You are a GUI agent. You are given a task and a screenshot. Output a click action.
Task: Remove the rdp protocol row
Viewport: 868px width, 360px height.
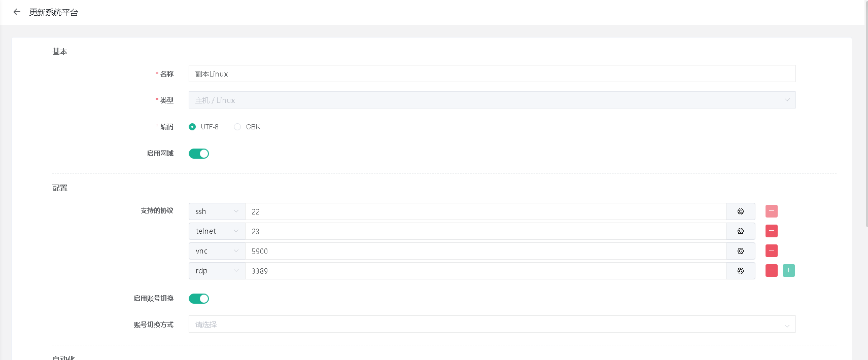click(772, 270)
